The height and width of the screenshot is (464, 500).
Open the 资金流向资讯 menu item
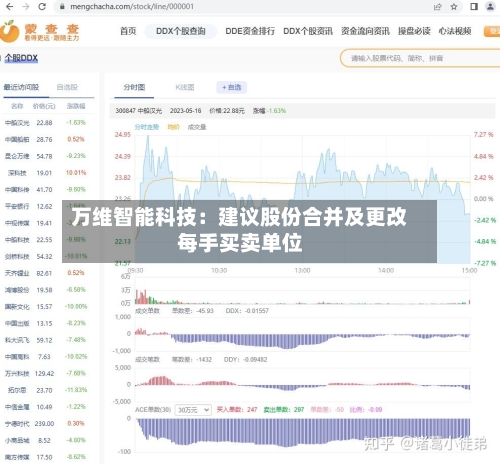point(365,31)
